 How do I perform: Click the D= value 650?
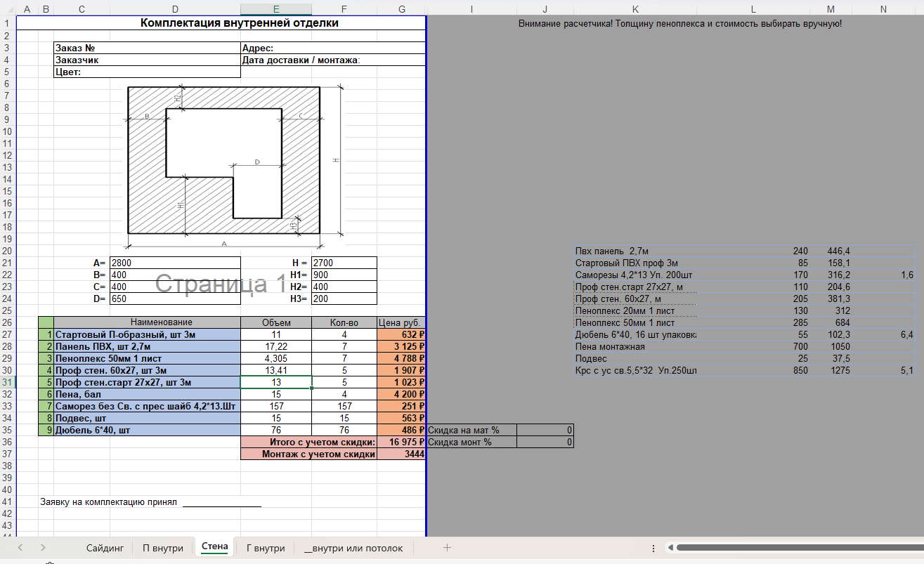pyautogui.click(x=175, y=299)
